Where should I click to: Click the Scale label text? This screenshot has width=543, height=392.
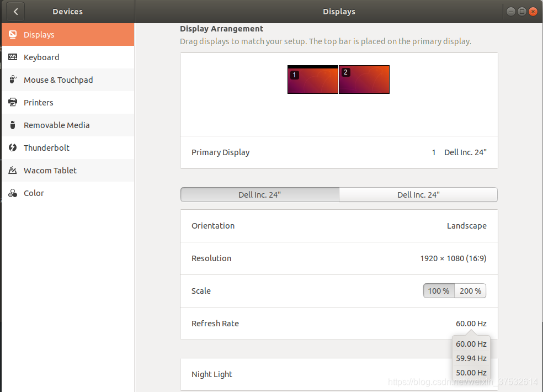[201, 291]
